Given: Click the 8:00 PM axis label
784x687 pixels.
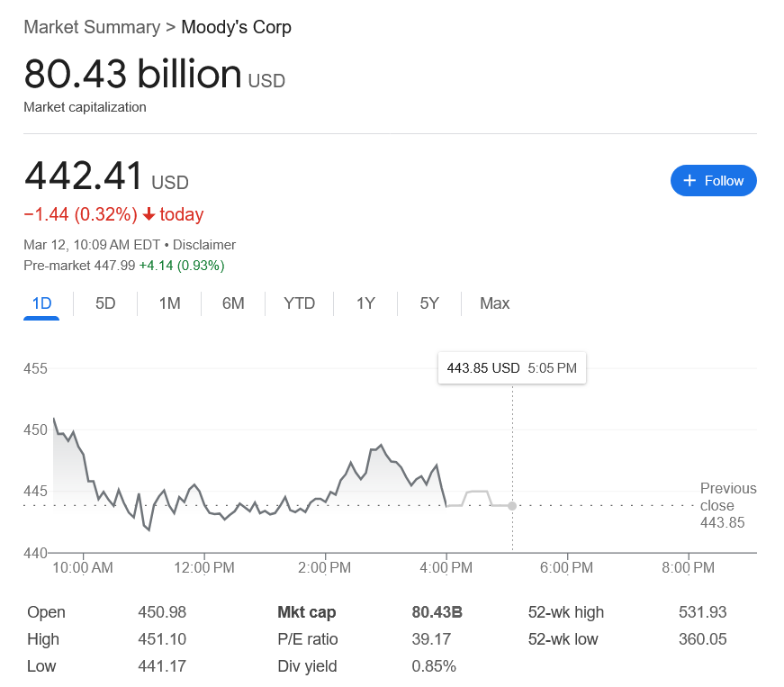Looking at the screenshot, I should click(688, 567).
